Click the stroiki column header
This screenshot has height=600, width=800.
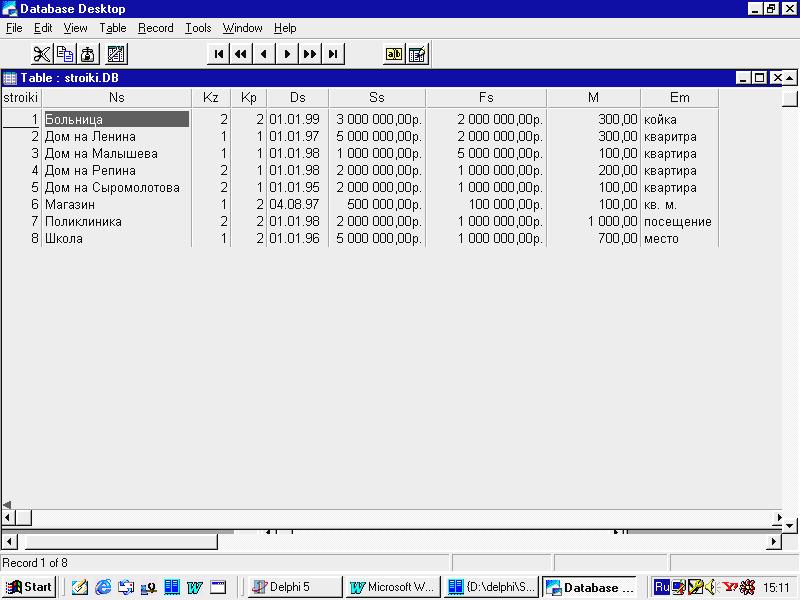click(20, 97)
